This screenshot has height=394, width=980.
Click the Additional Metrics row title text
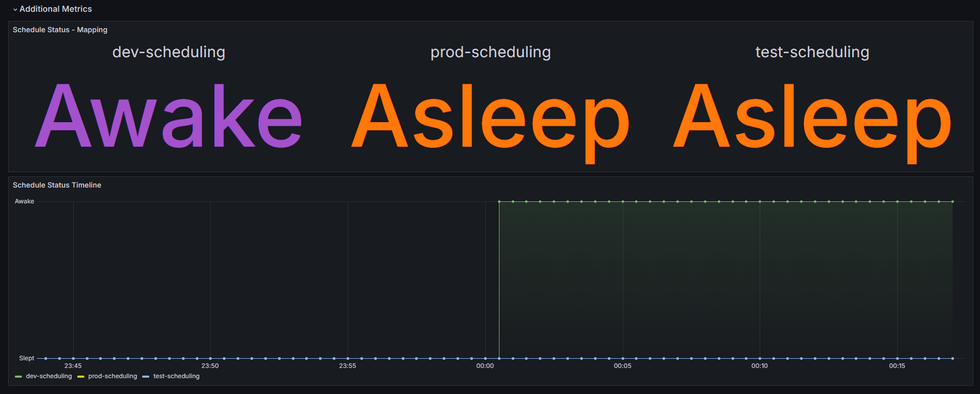click(56, 9)
